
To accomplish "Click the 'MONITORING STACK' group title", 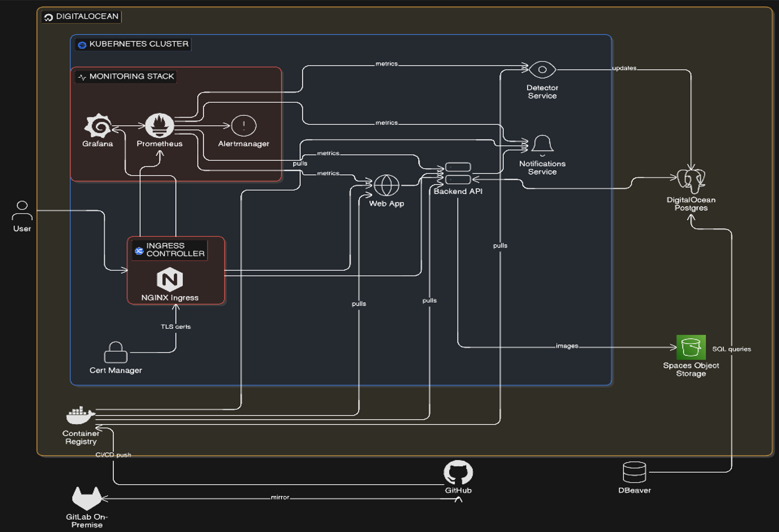I will click(132, 76).
